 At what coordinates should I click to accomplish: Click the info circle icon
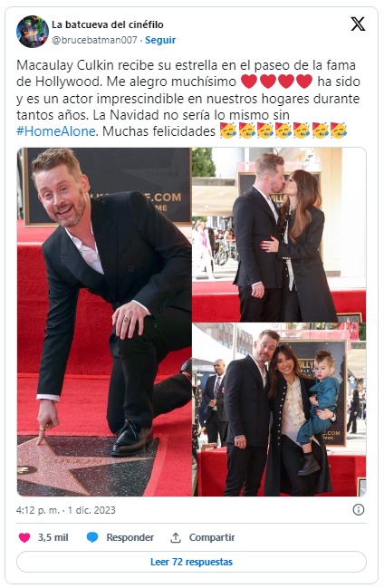(359, 509)
